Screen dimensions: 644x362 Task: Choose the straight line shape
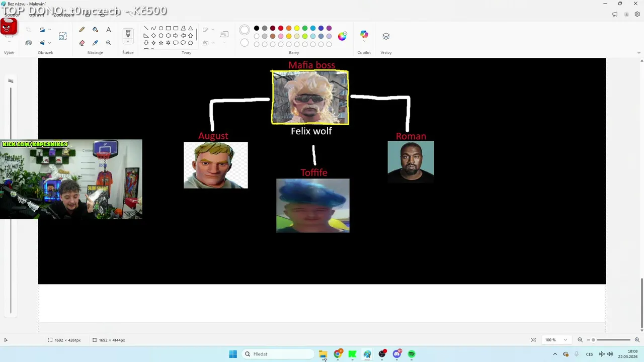[146, 28]
